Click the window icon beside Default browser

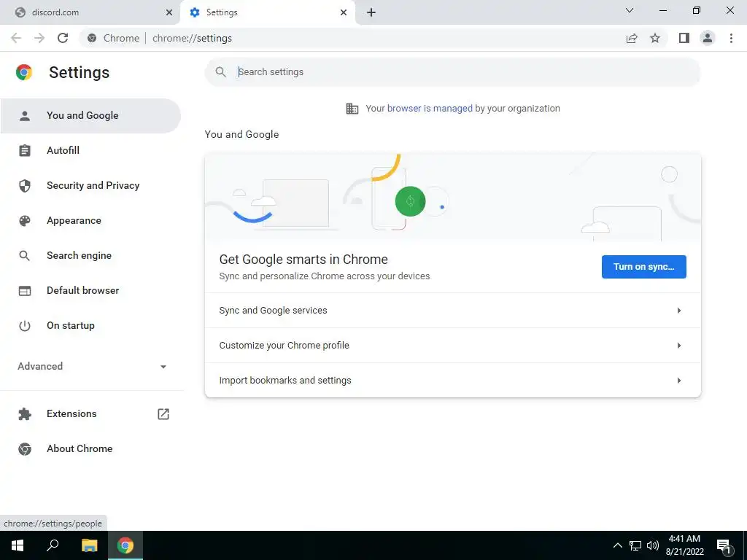[x=25, y=290]
